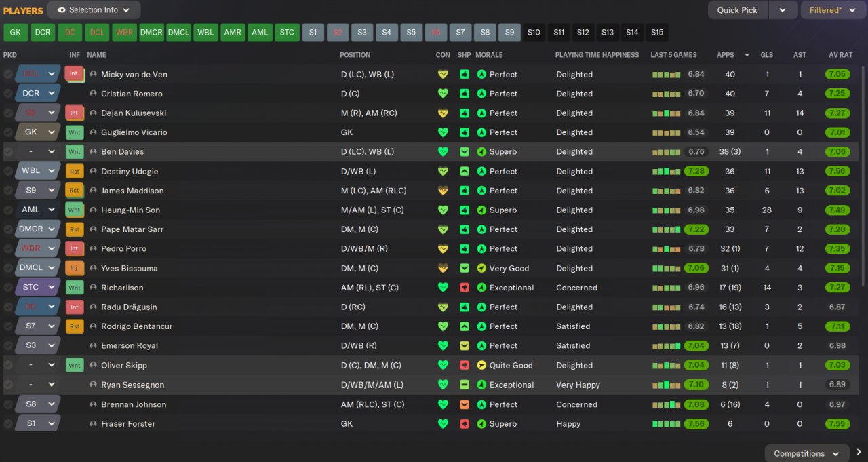Click Fraser Forster's last 5 games form bars
The image size is (868, 462).
click(x=666, y=424)
